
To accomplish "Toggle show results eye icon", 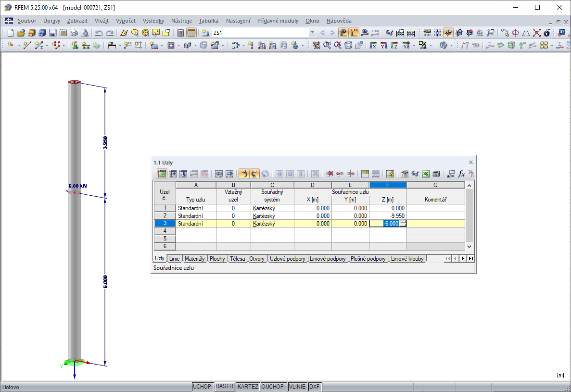I will point(365,33).
